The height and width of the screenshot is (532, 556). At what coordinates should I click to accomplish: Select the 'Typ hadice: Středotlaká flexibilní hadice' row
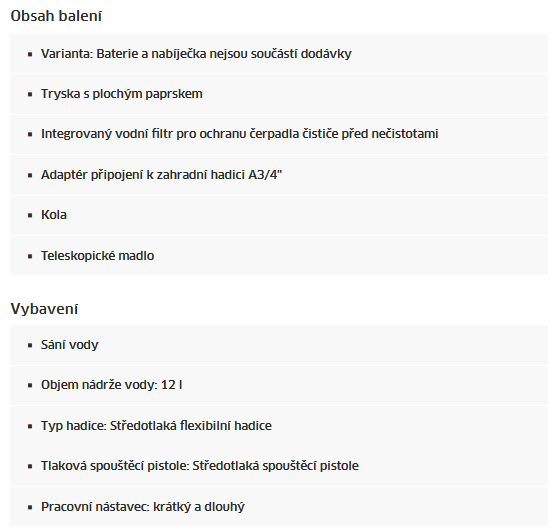coord(279,426)
